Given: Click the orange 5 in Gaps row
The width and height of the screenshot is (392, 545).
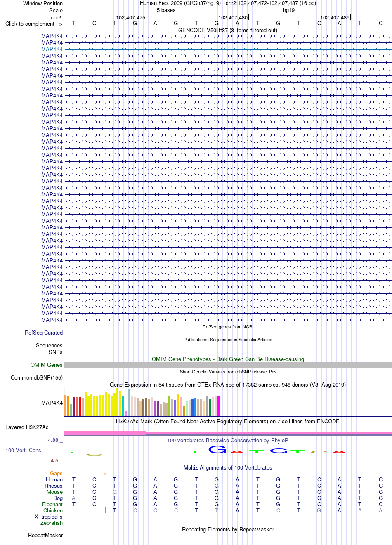Looking at the screenshot, I should (105, 473).
